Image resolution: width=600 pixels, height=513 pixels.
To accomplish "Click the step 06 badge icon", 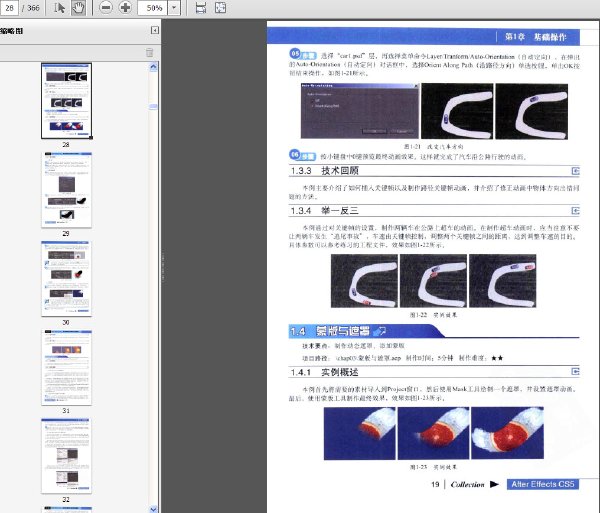I will point(302,155).
